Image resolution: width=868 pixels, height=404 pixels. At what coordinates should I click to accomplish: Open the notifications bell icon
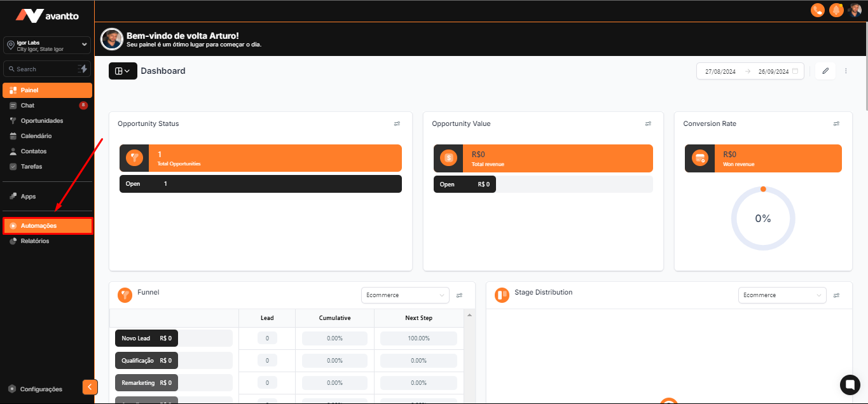[x=836, y=10]
